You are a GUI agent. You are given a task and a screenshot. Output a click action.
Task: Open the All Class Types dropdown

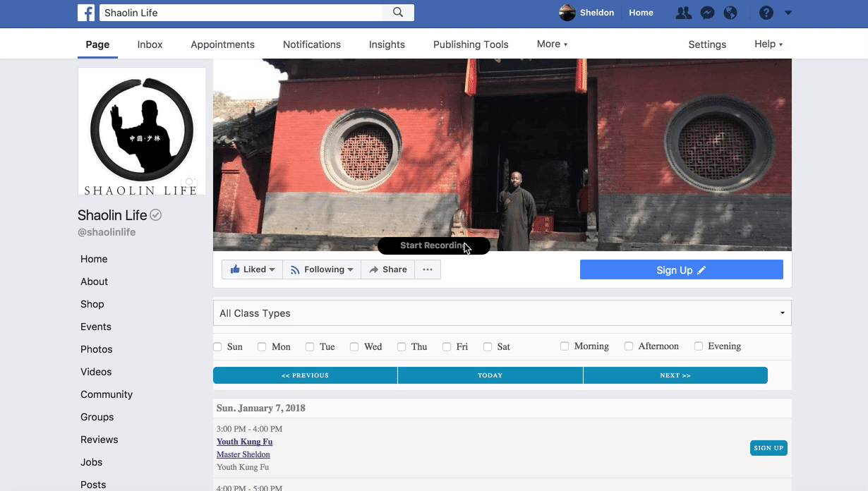[x=502, y=313]
